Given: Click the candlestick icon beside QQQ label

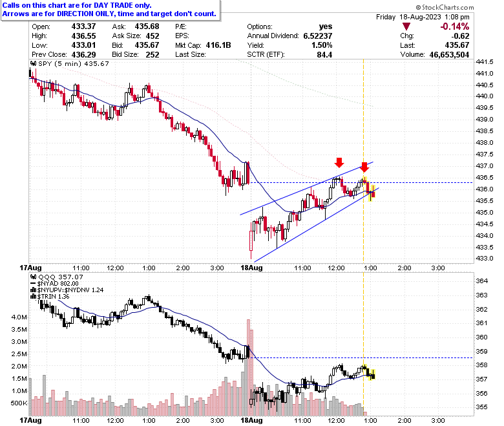Looking at the screenshot, I should (x=33, y=277).
